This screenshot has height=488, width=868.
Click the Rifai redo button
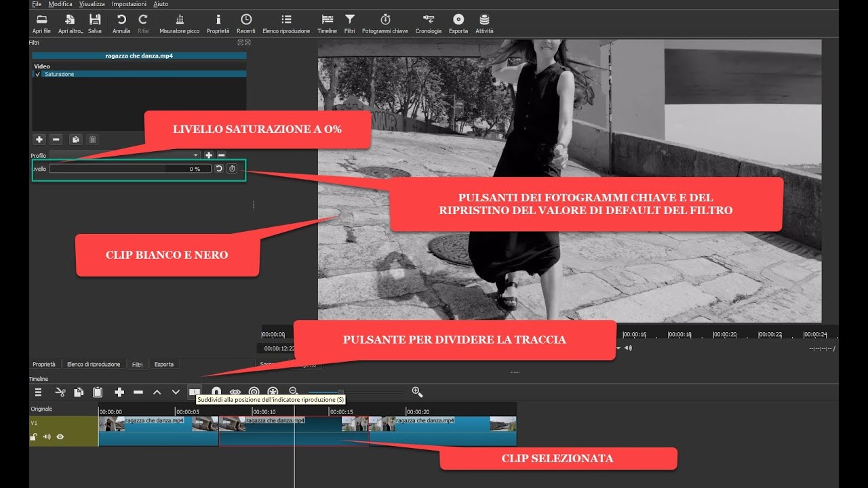pyautogui.click(x=143, y=24)
